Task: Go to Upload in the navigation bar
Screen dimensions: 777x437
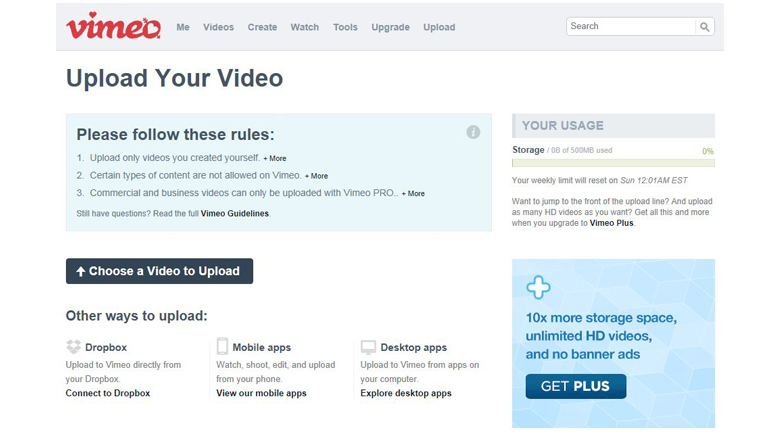Action: pyautogui.click(x=439, y=27)
